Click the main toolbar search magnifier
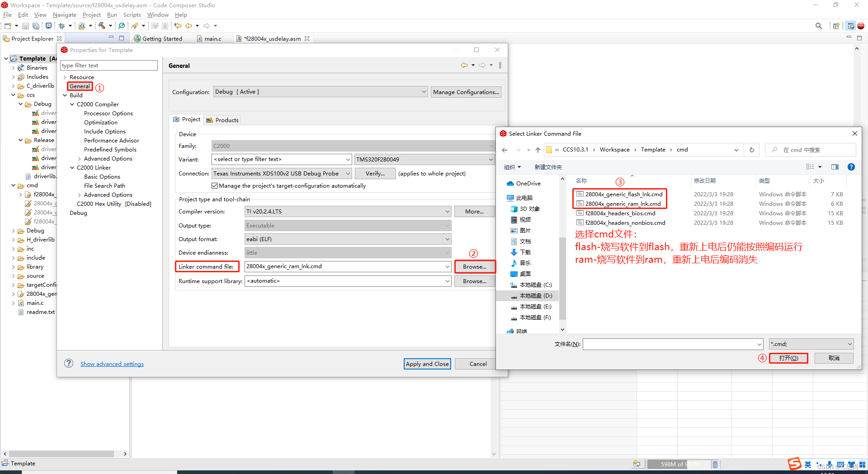Screen dimensions: 868x474 click(819, 26)
